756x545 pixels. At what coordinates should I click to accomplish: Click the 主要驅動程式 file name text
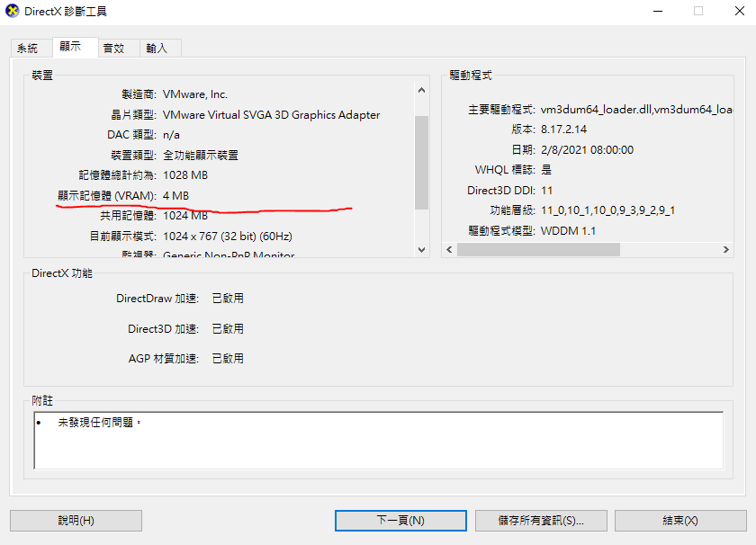tap(634, 110)
